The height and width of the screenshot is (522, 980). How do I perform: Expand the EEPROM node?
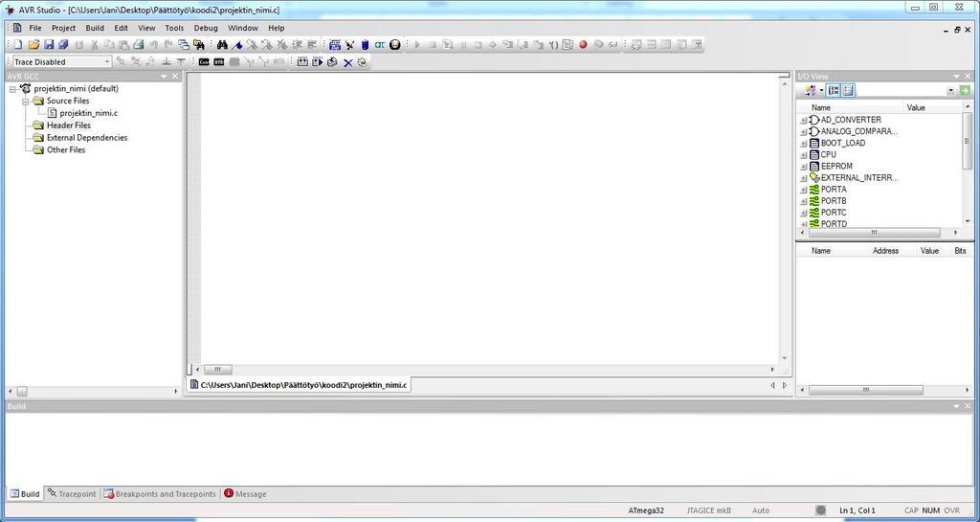(804, 167)
